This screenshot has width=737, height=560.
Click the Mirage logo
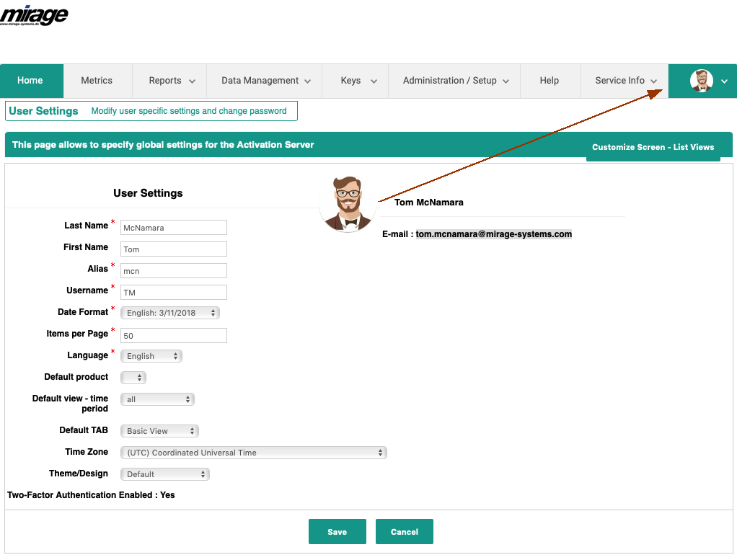(35, 14)
